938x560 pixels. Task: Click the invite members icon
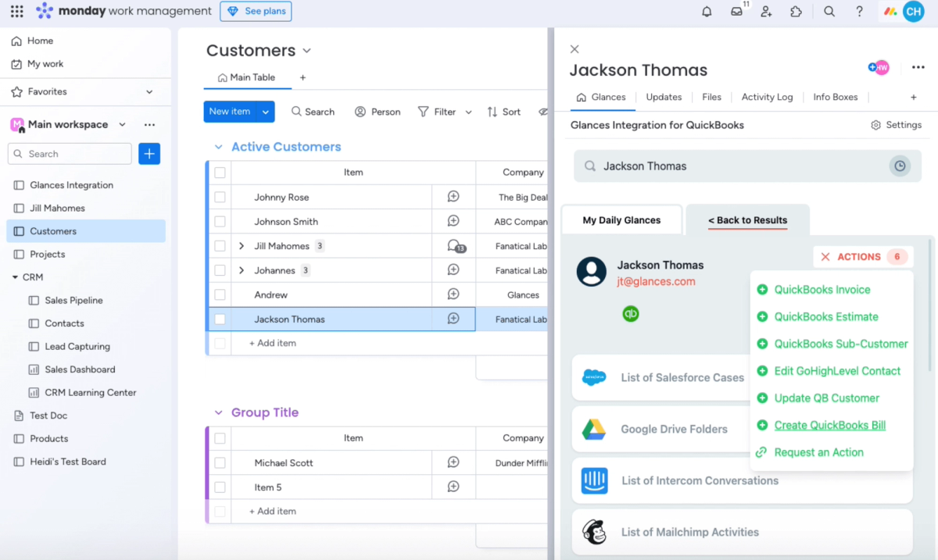point(766,12)
